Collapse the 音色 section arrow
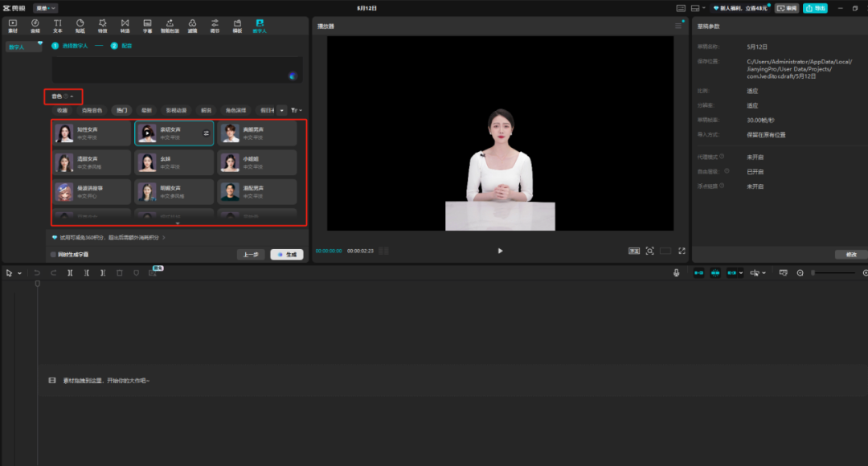 [x=72, y=96]
